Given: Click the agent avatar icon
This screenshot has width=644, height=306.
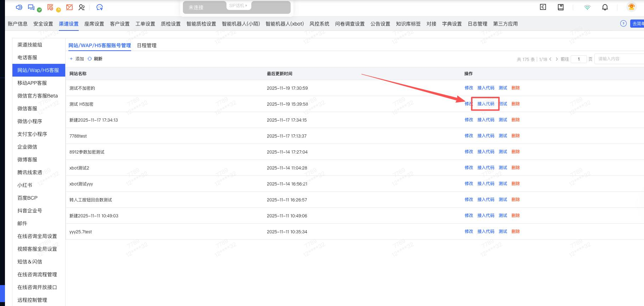Looking at the screenshot, I should 631,7.
